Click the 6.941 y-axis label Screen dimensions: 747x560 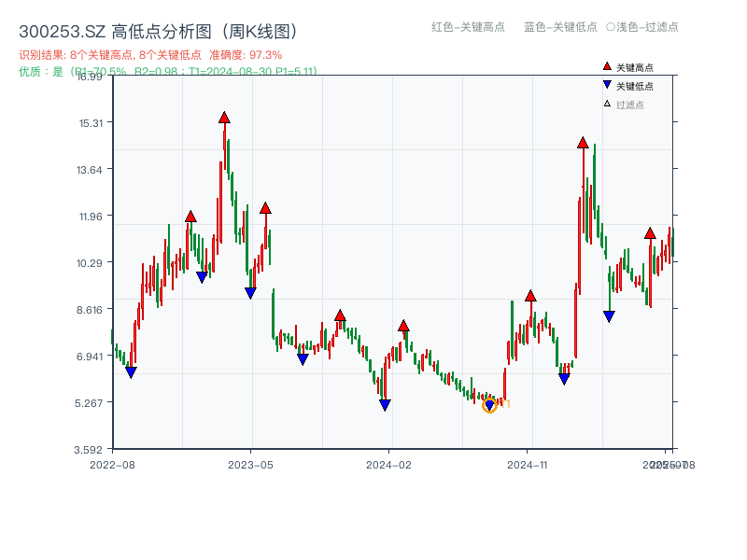pyautogui.click(x=90, y=357)
